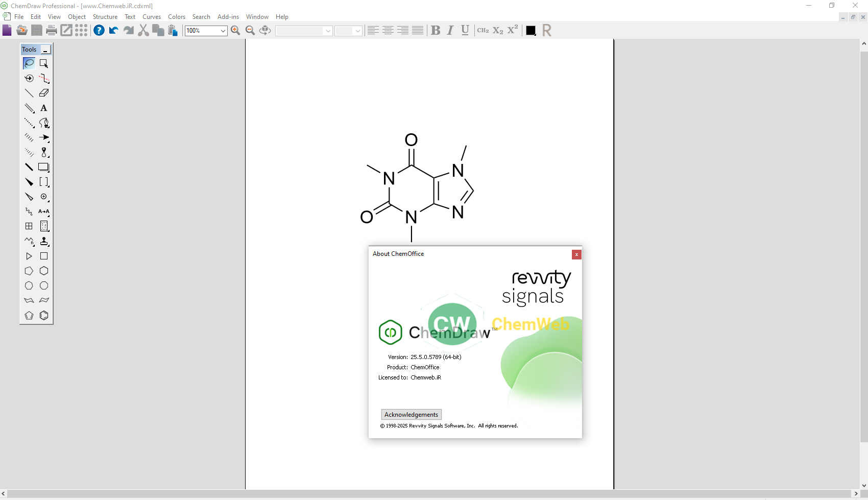Select the Cyclohexane ring tool
Viewport: 868px width, 500px height.
tap(44, 271)
